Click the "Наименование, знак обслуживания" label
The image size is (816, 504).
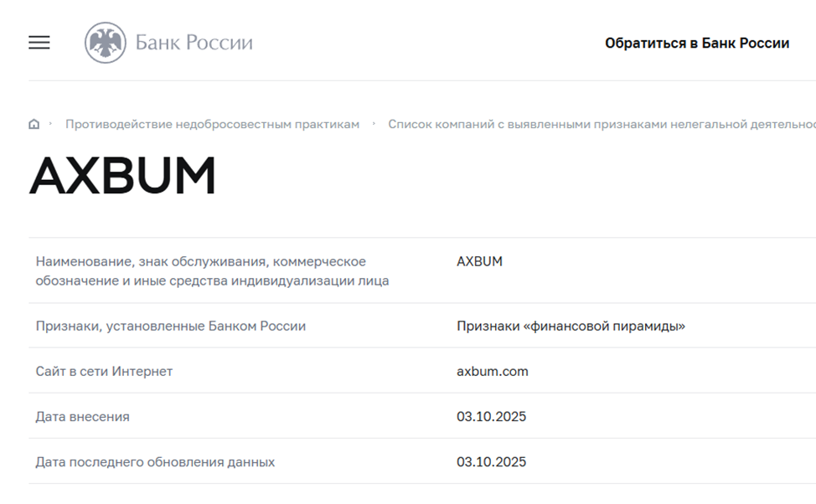(201, 261)
